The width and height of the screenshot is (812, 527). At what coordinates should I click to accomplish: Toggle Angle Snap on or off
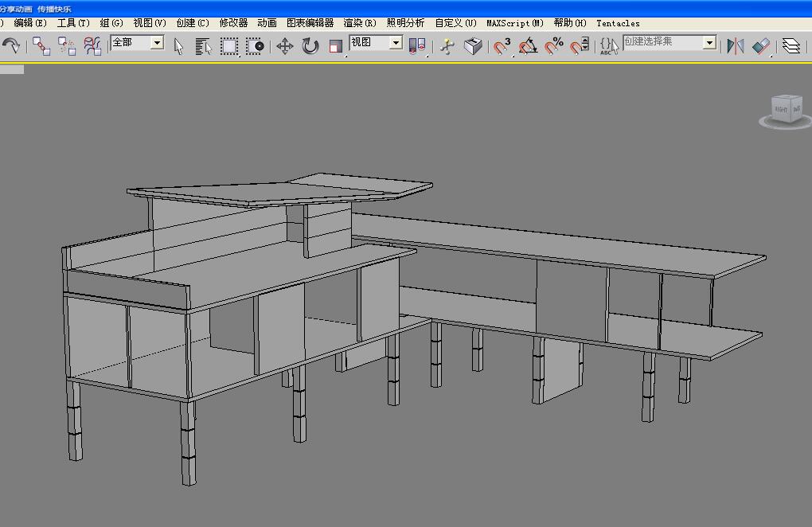tap(528, 46)
